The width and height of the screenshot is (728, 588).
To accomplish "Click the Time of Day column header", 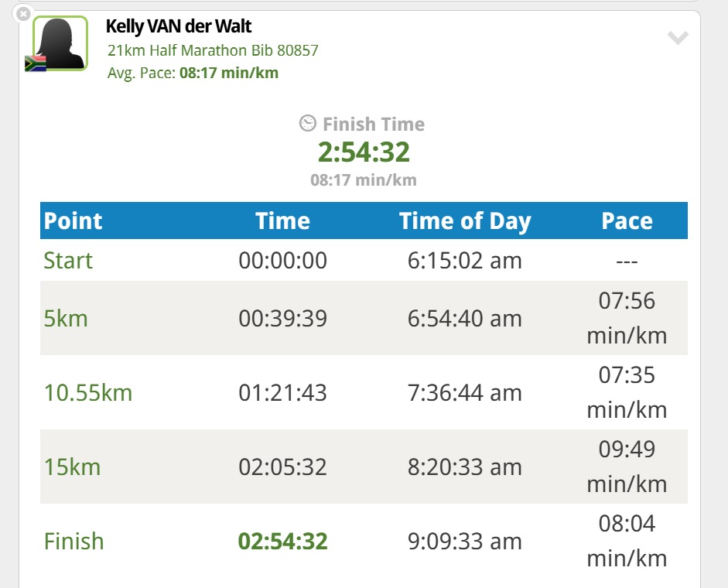I will click(x=465, y=221).
